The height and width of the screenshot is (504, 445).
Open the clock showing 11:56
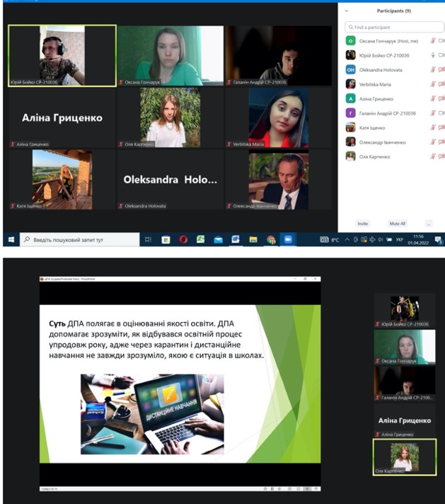point(418,240)
